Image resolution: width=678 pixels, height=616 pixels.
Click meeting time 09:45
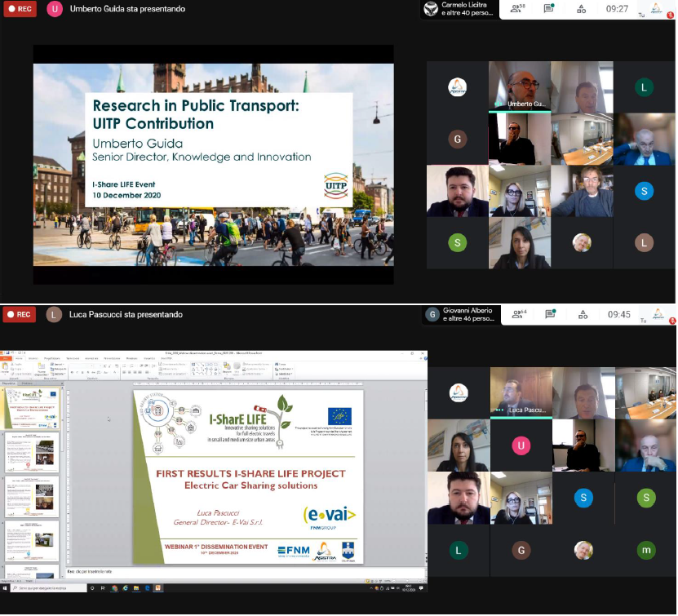618,314
